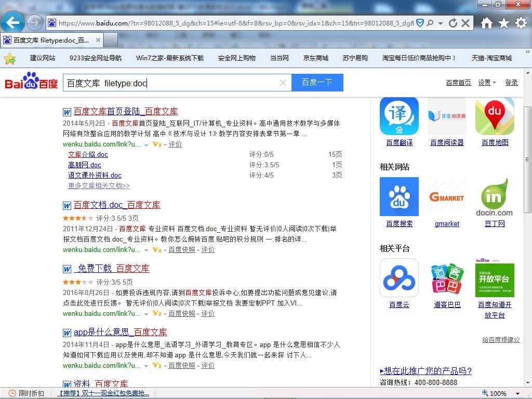The height and width of the screenshot is (399, 532).
Task: Open the _免费下载_百度文库 result
Action: [111, 269]
